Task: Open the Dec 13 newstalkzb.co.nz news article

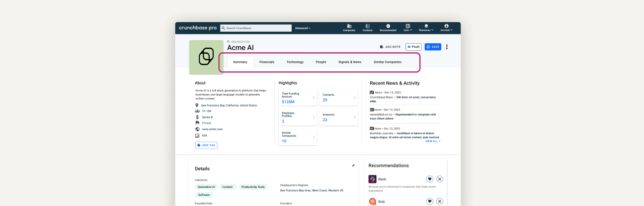Action: (403, 117)
